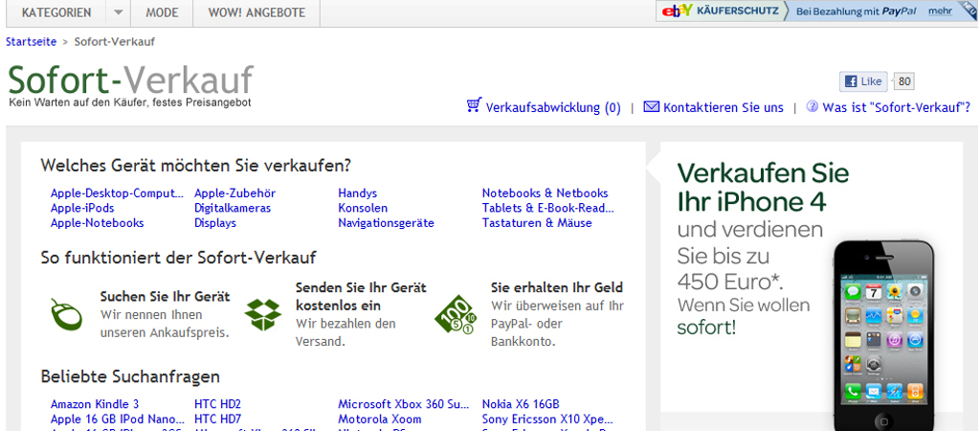Select Displays category link
The height and width of the screenshot is (431, 980).
[215, 223]
